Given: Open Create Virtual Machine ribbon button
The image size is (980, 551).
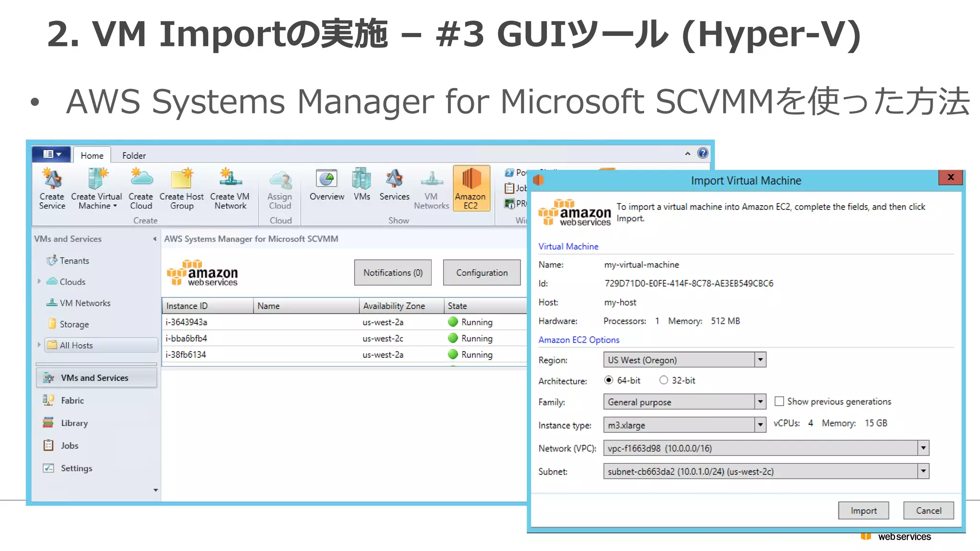Looking at the screenshot, I should (97, 188).
